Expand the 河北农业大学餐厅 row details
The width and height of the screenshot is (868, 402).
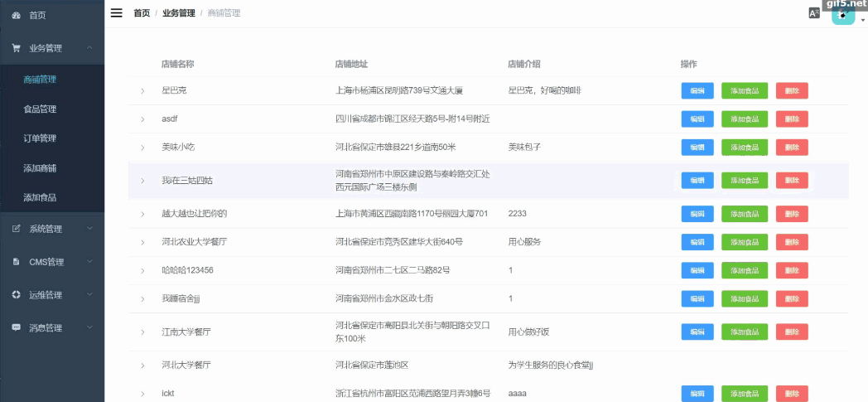click(x=142, y=242)
